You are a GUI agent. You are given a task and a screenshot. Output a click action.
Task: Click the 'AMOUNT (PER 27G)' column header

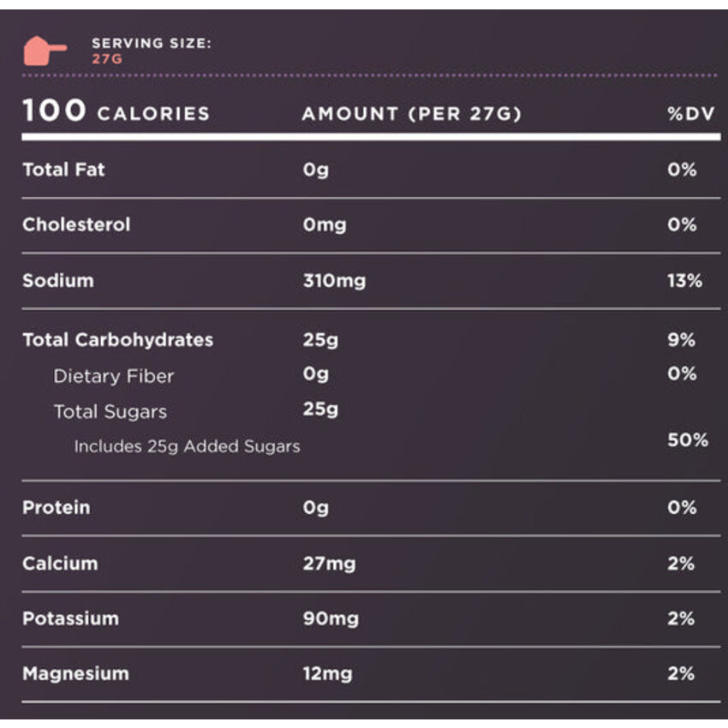click(x=411, y=114)
